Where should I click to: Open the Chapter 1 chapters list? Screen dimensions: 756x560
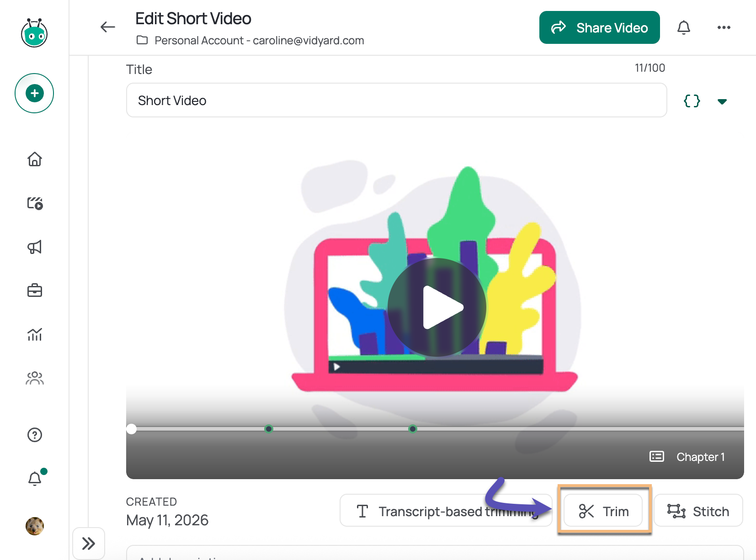click(x=687, y=457)
